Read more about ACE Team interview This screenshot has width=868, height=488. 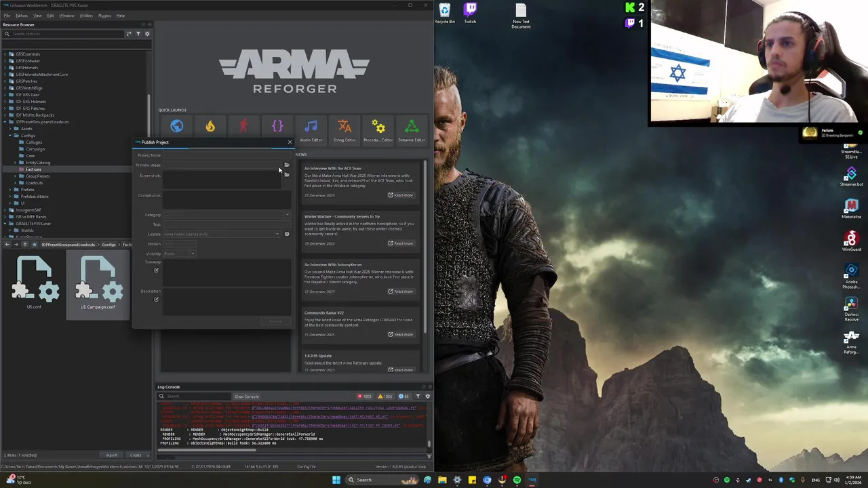tap(401, 195)
